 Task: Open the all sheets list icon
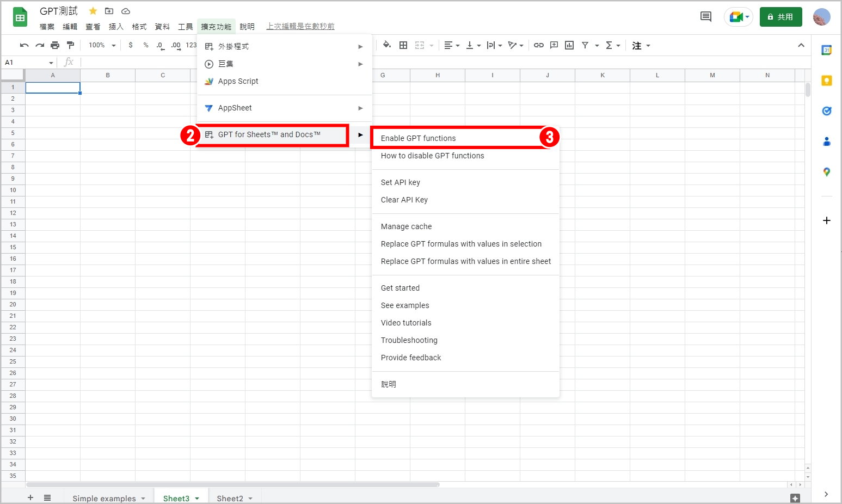(47, 497)
